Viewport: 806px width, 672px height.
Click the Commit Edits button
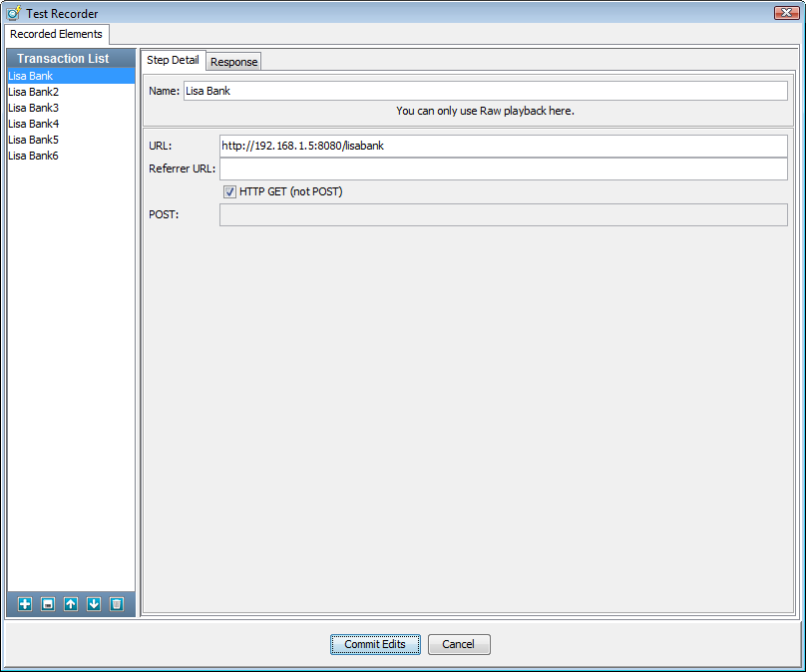coord(375,644)
